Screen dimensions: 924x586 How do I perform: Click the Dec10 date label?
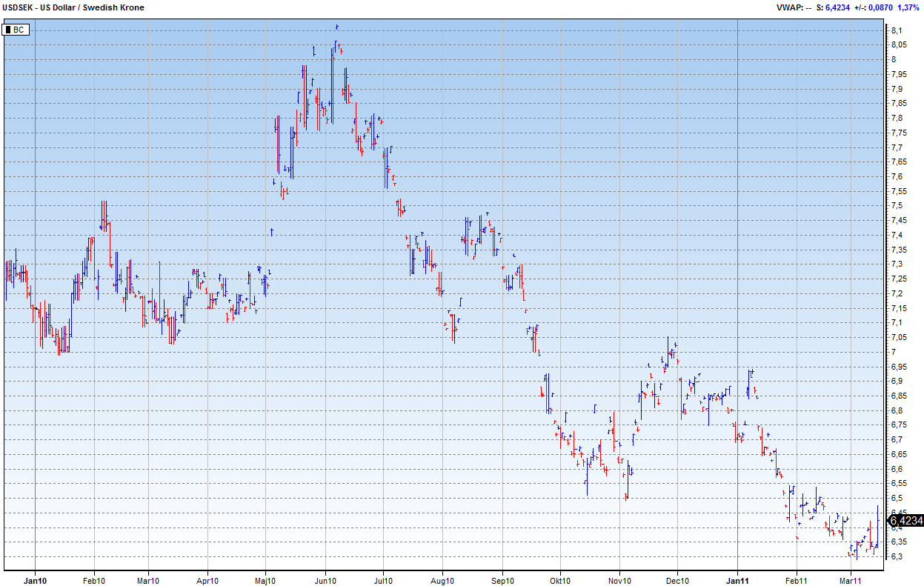coord(678,581)
